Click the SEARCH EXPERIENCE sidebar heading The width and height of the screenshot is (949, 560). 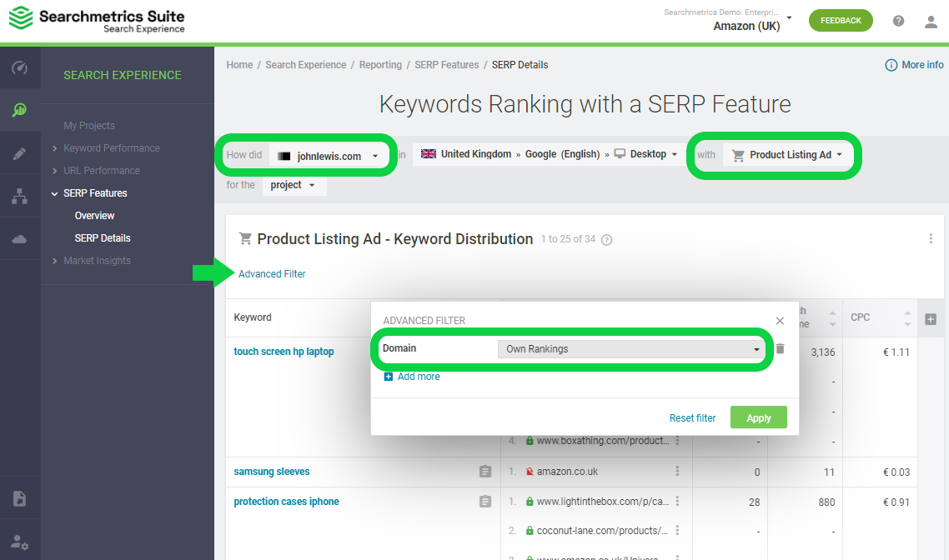point(123,75)
